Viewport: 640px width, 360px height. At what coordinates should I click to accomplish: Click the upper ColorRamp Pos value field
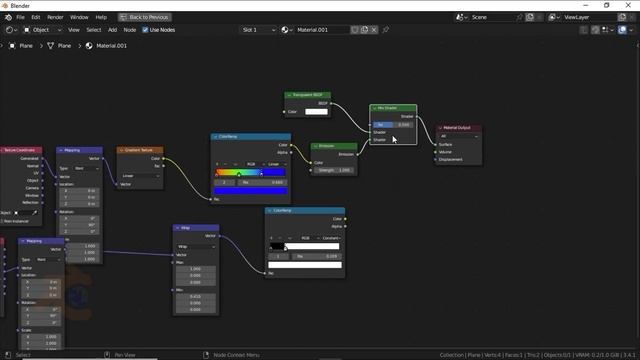[x=262, y=182]
